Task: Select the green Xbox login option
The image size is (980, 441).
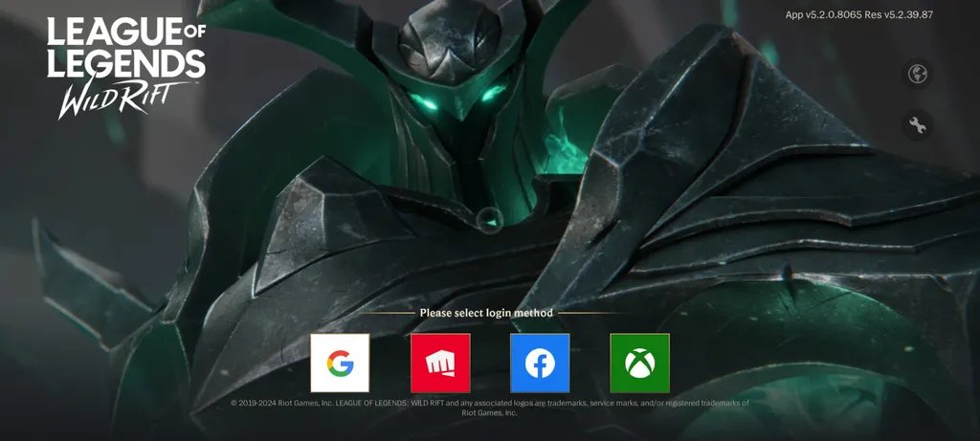Action: pos(639,363)
